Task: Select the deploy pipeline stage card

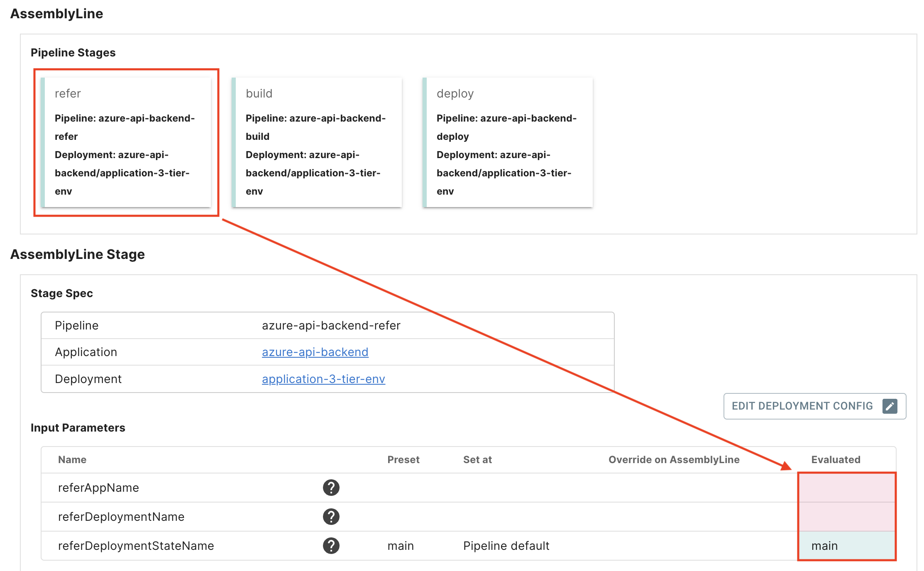Action: coord(508,142)
